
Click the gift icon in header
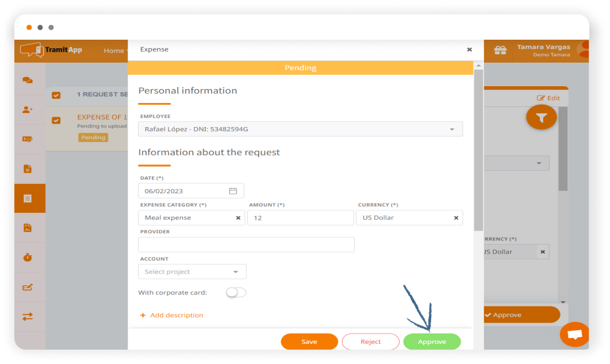(500, 51)
